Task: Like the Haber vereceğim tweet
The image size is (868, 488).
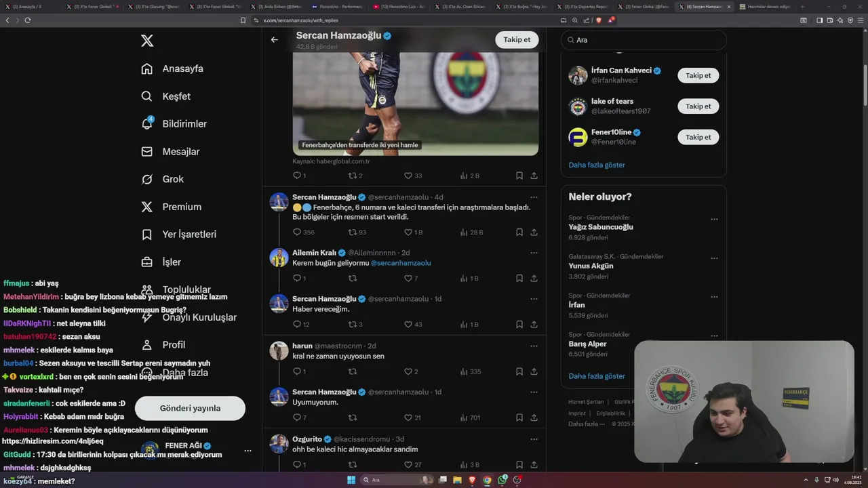Action: tap(408, 324)
